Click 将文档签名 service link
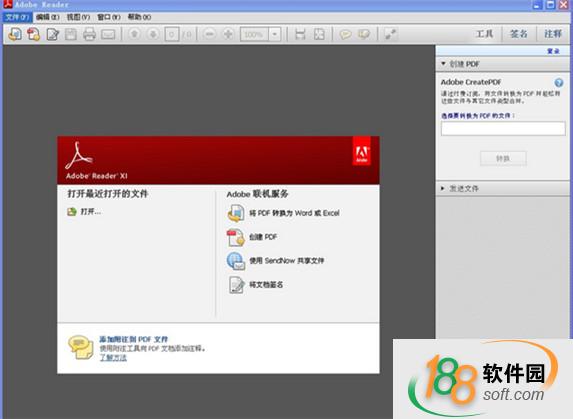 (266, 284)
